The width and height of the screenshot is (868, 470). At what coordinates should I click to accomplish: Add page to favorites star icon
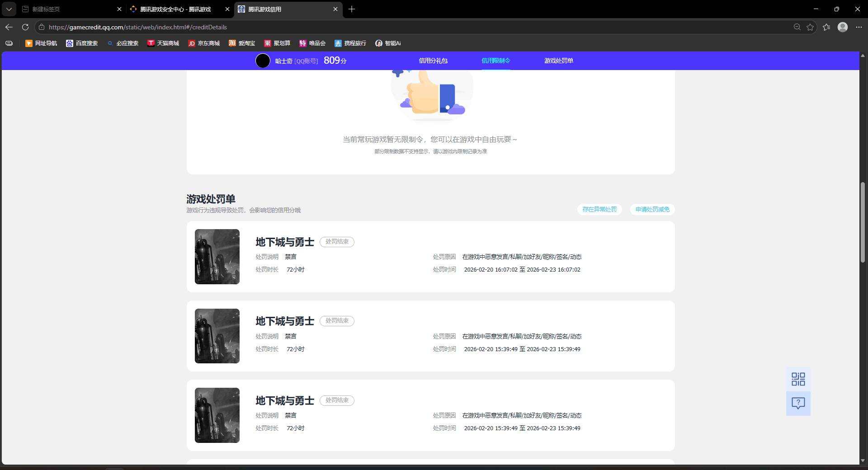[810, 27]
